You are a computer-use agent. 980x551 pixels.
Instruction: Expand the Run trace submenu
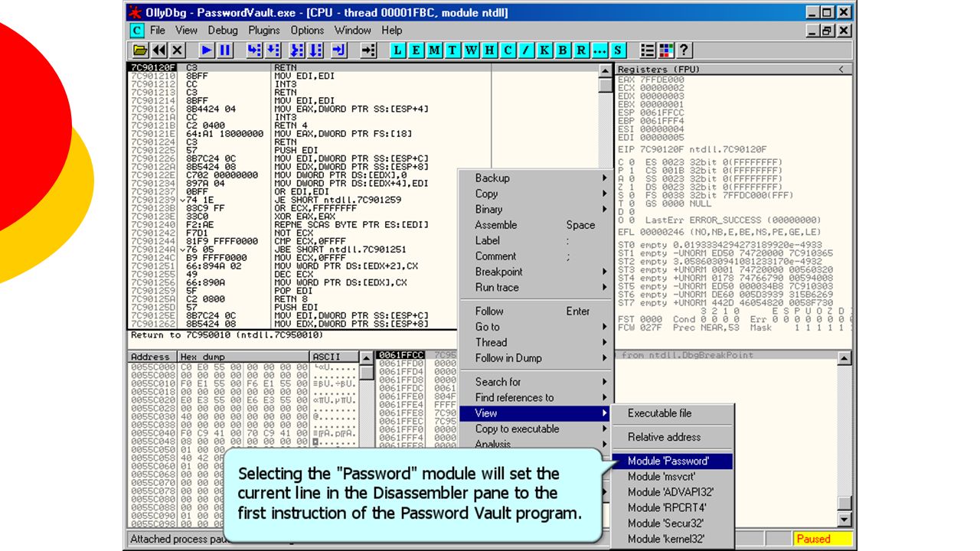(535, 288)
